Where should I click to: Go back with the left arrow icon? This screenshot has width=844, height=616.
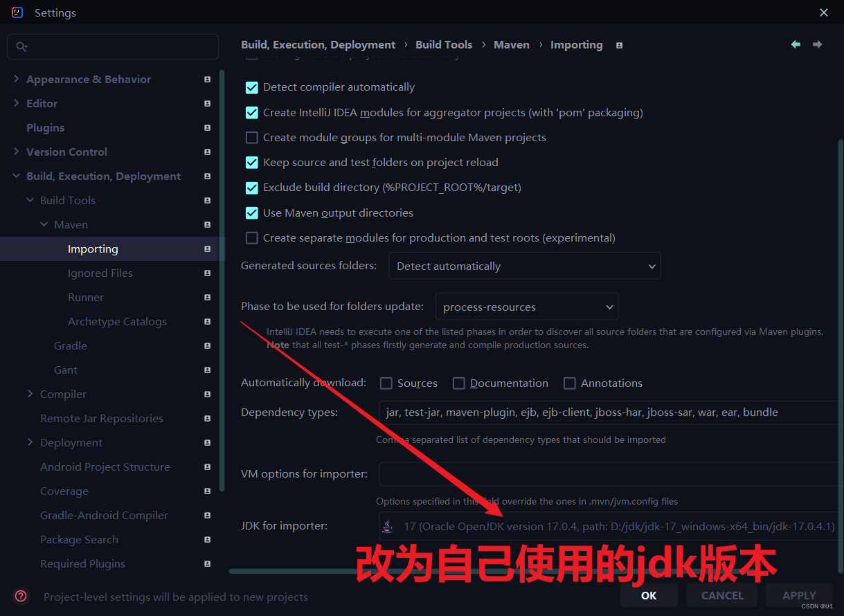coord(796,44)
